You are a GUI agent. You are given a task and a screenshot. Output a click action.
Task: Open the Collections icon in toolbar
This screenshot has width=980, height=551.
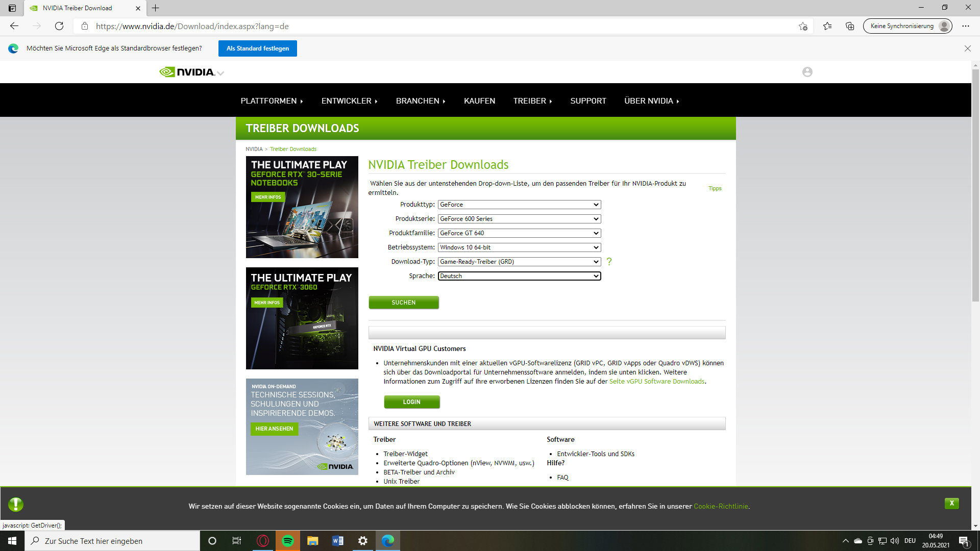[850, 26]
